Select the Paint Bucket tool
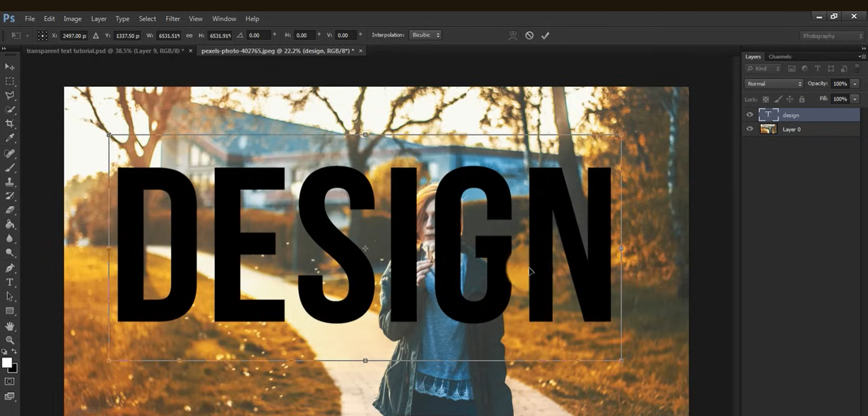The height and width of the screenshot is (416, 868). click(9, 225)
